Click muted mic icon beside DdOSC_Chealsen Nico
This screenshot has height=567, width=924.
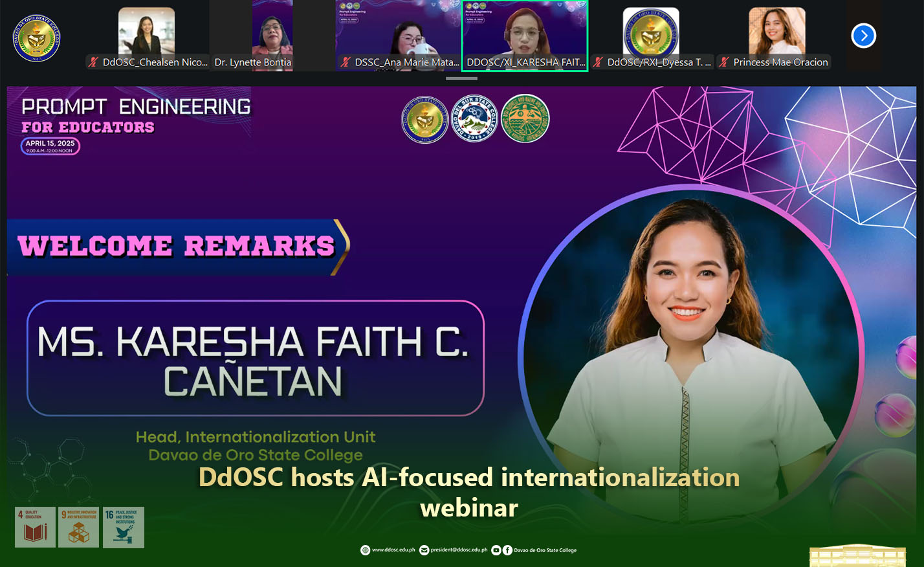[x=94, y=62]
